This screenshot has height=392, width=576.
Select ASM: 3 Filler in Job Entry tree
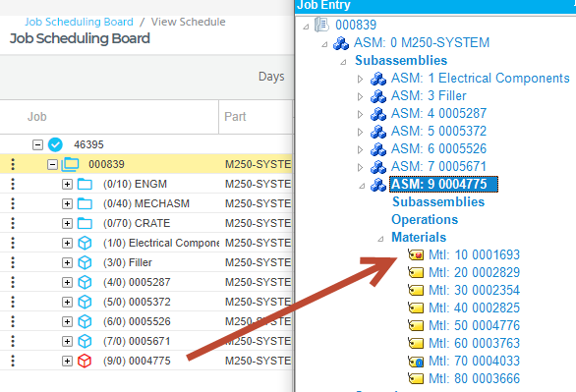click(x=429, y=96)
